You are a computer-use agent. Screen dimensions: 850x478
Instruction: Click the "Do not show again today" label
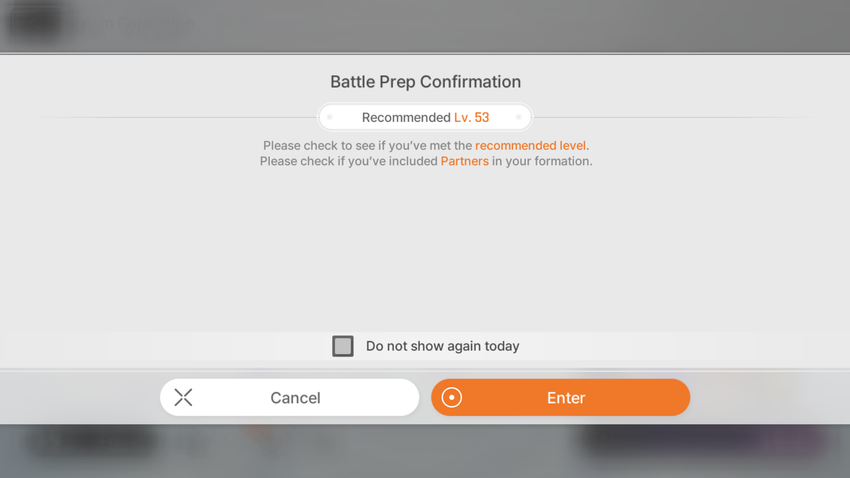(x=442, y=346)
